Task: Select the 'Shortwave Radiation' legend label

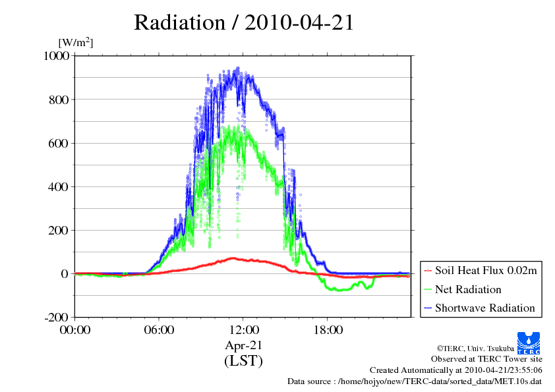Action: point(485,308)
